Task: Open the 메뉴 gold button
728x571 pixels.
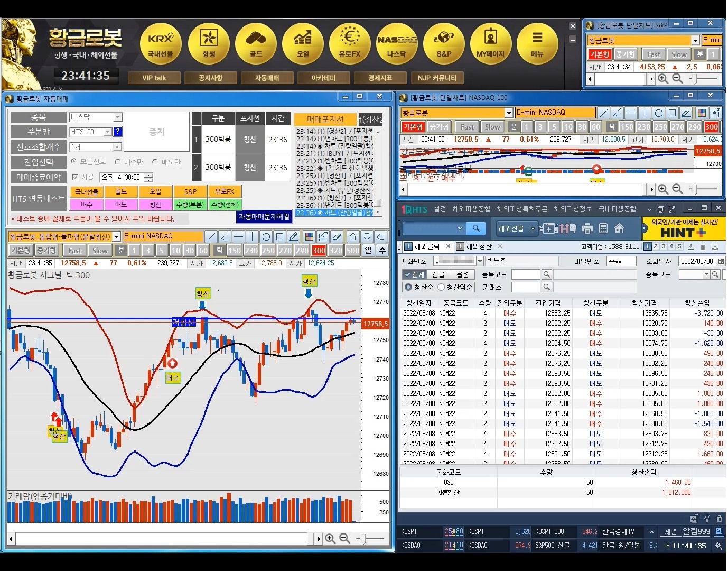Action: coord(537,44)
